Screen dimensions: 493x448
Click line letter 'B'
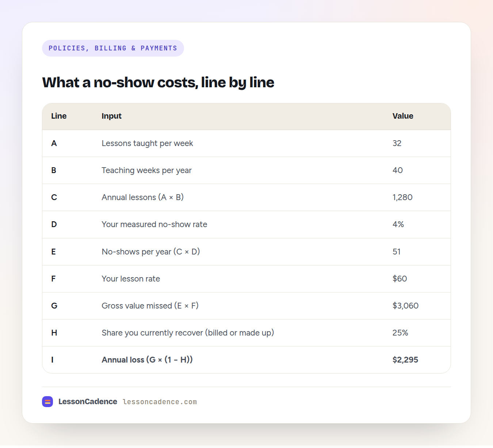54,171
